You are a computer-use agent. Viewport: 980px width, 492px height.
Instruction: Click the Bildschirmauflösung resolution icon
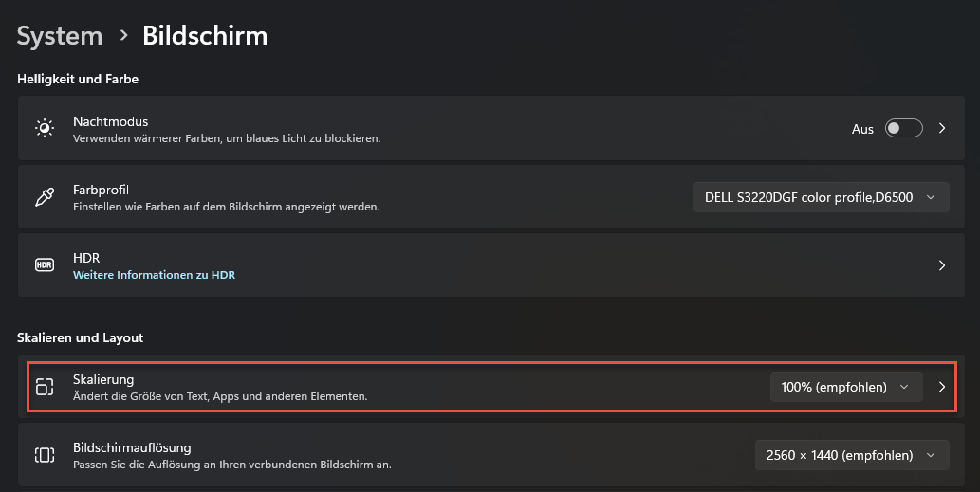pos(45,455)
